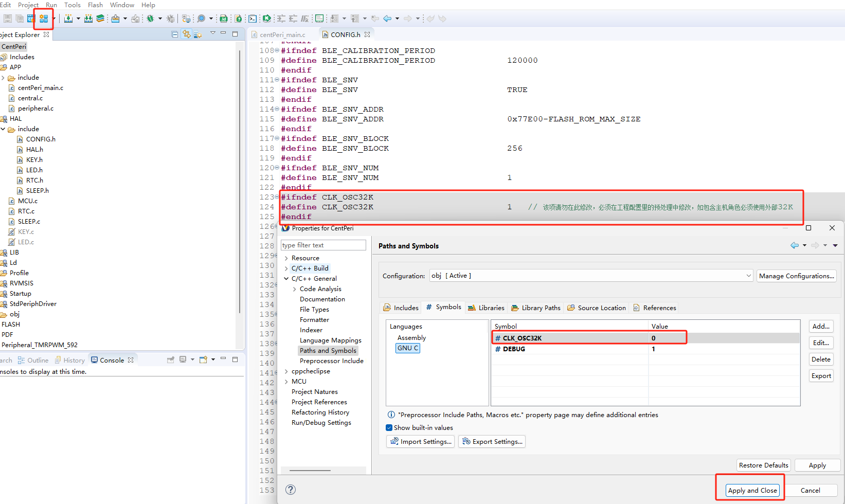Click Import Settings... button
The image size is (845, 504).
tap(420, 441)
